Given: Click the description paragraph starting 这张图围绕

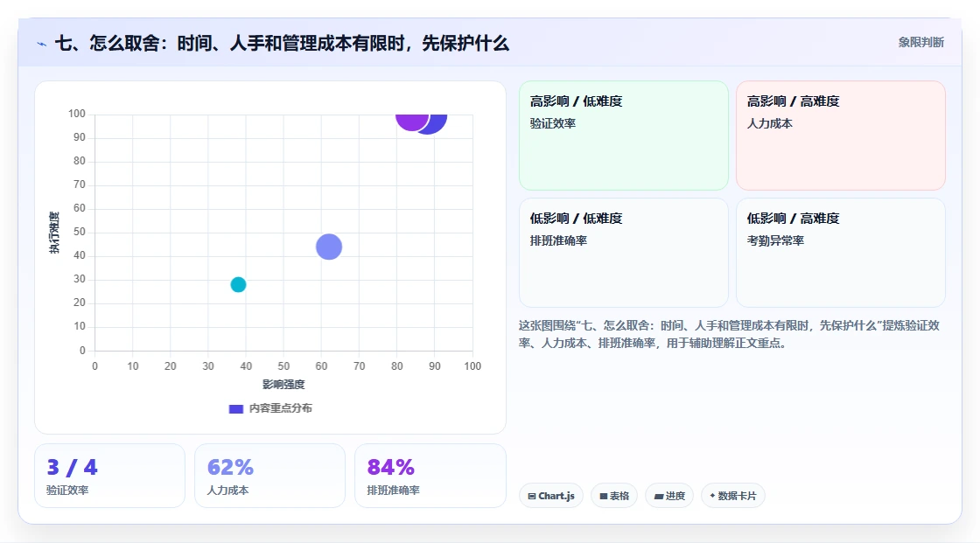Looking at the screenshot, I should point(730,334).
